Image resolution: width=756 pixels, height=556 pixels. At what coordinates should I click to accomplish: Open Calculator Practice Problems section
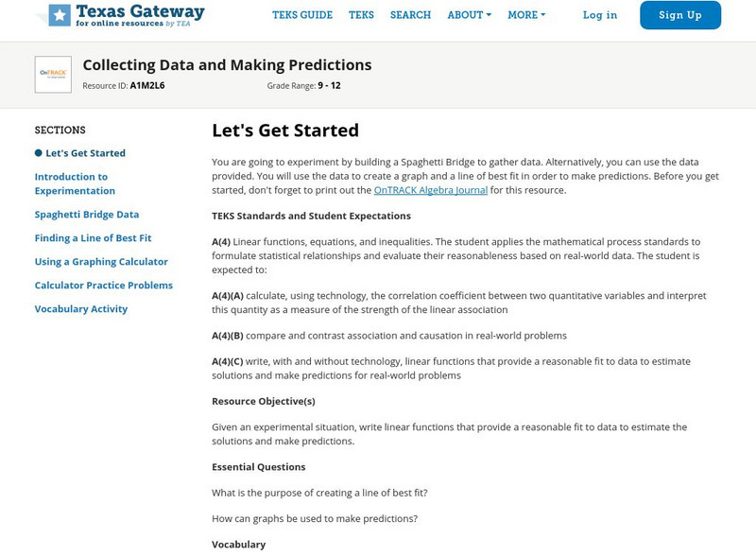[x=104, y=286]
